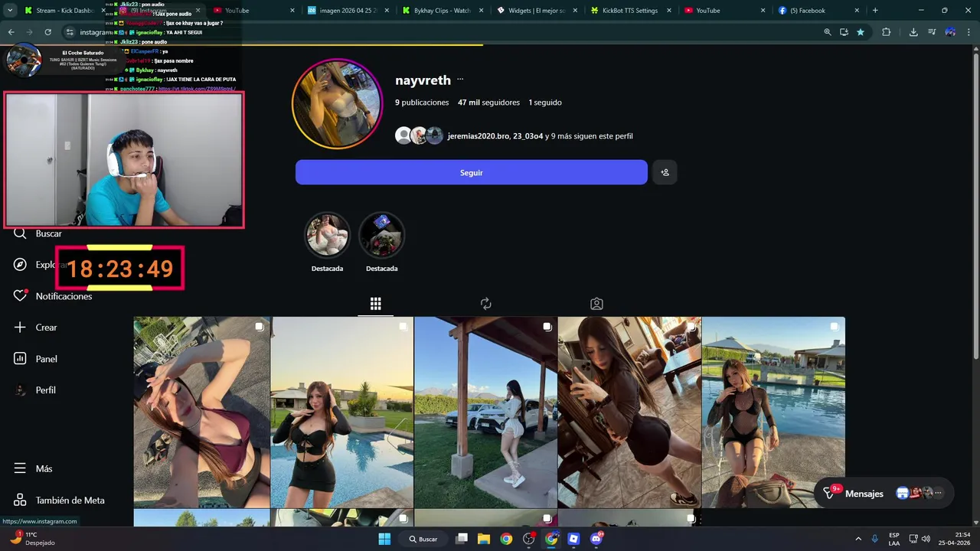
Task: Select the posts grid tab
Action: pyautogui.click(x=375, y=304)
